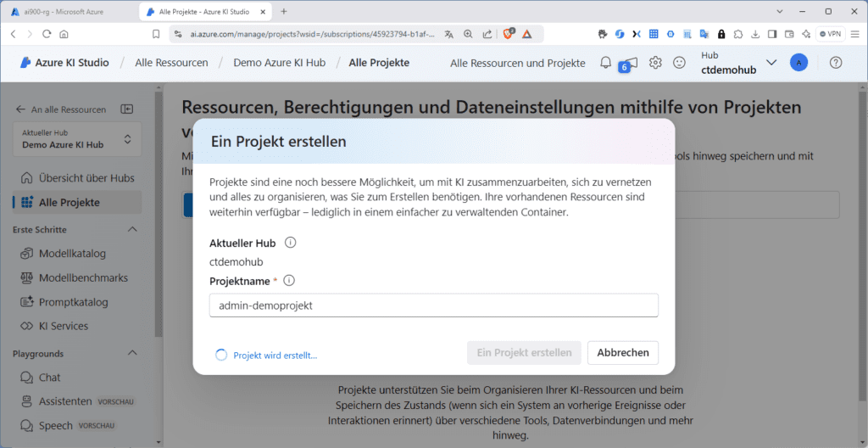The height and width of the screenshot is (448, 868).
Task: Collapse the Erste Schritte section
Action: point(132,230)
